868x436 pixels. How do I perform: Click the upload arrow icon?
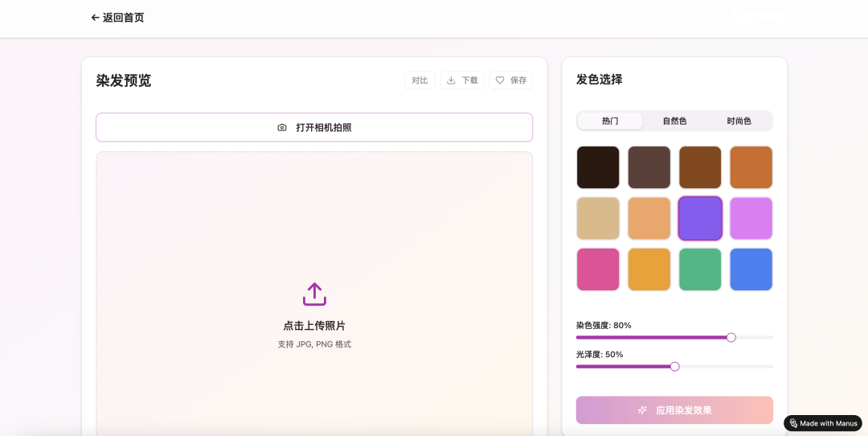[x=314, y=294]
